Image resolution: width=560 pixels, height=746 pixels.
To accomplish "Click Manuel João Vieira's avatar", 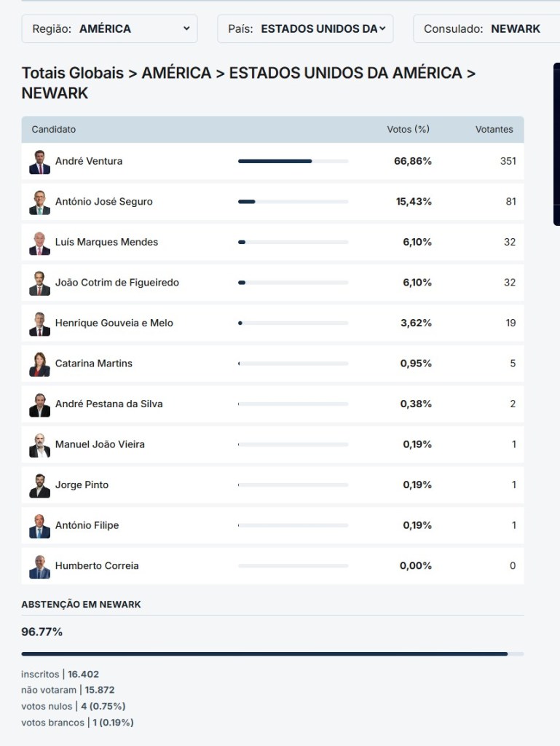I will point(39,445).
